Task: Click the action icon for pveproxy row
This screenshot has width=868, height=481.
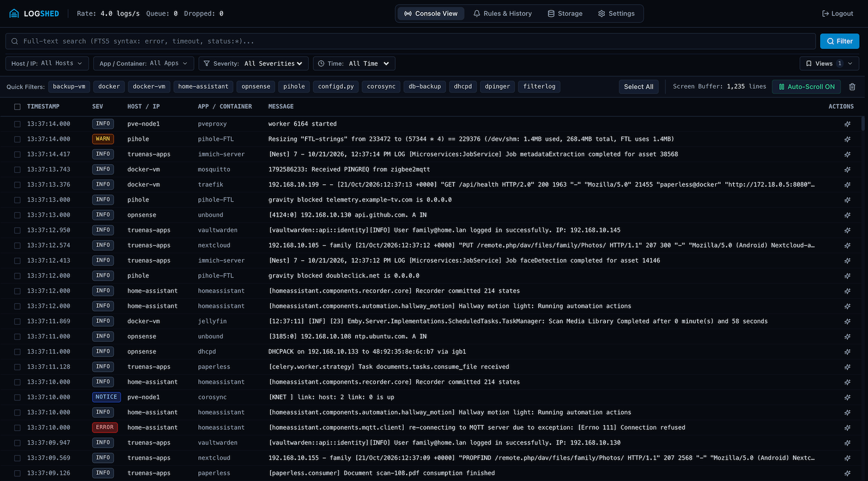Action: point(847,124)
